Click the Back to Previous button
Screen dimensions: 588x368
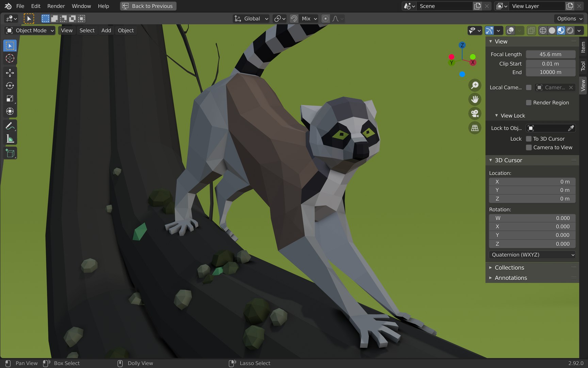(148, 6)
